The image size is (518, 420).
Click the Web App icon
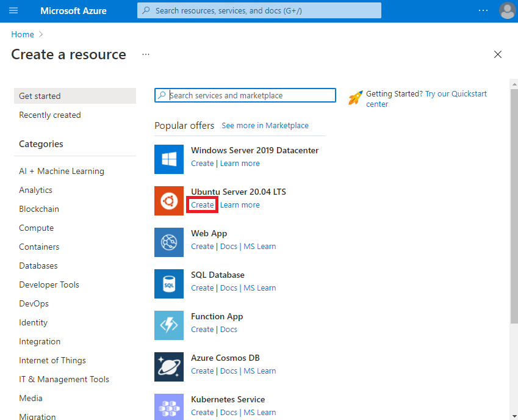[x=169, y=242]
